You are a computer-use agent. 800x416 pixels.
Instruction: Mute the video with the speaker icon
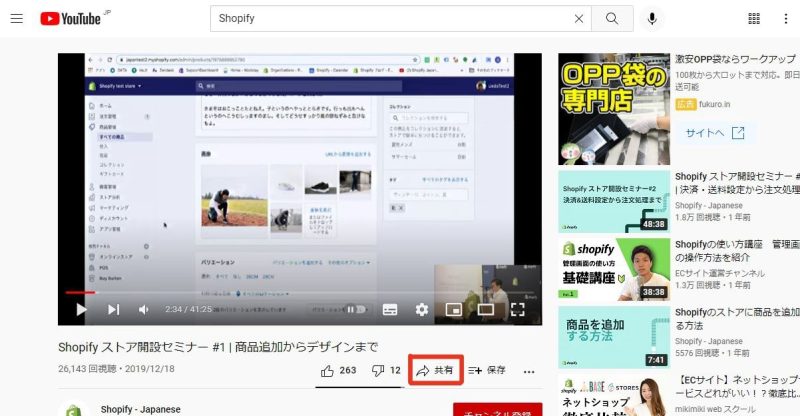tap(144, 309)
